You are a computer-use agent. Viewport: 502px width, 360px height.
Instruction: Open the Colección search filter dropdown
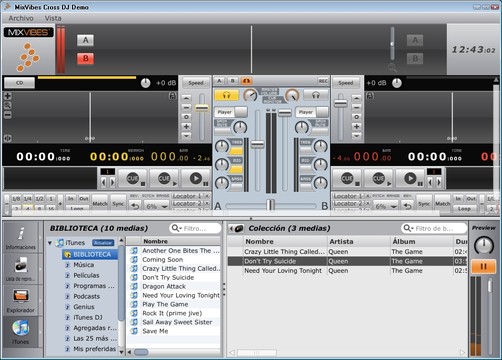click(x=408, y=228)
